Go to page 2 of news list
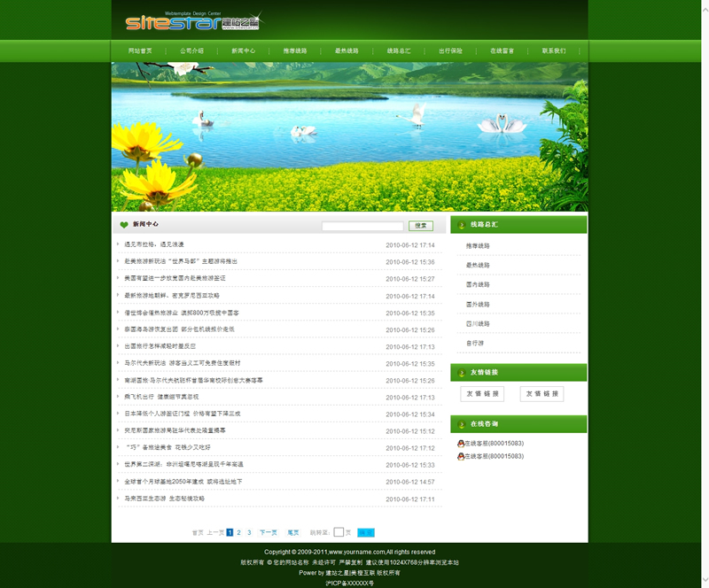Viewport: 709px width, 588px height. click(x=238, y=532)
